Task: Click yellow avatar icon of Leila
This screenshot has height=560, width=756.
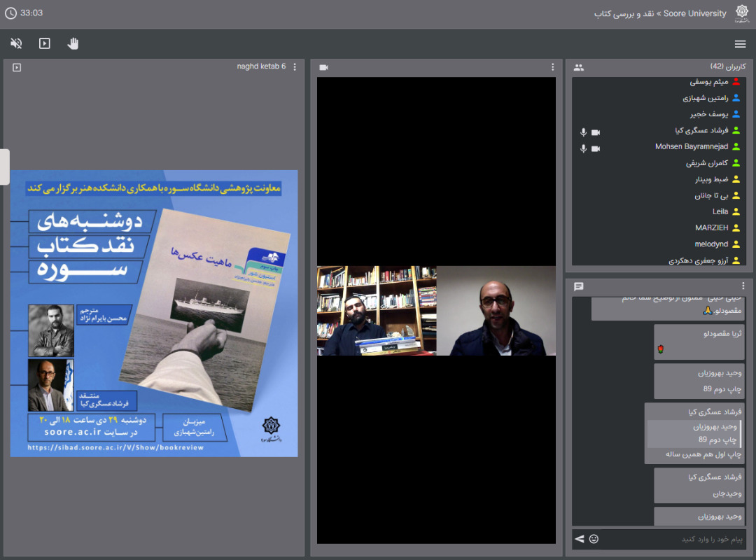Action: click(736, 211)
